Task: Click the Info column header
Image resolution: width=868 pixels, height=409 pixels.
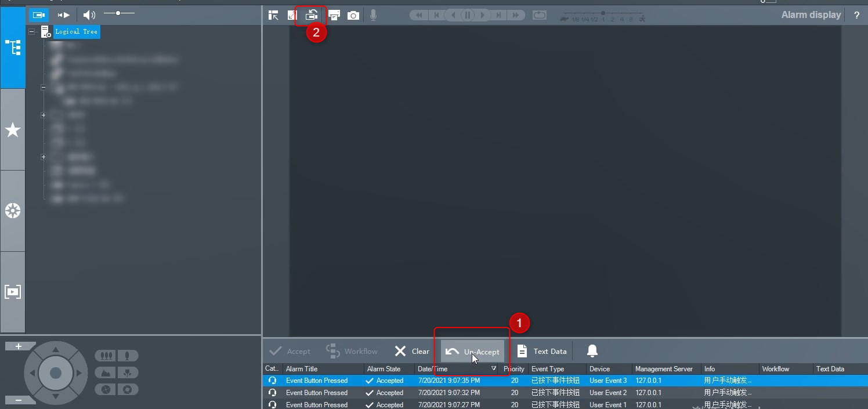Action: coord(729,369)
